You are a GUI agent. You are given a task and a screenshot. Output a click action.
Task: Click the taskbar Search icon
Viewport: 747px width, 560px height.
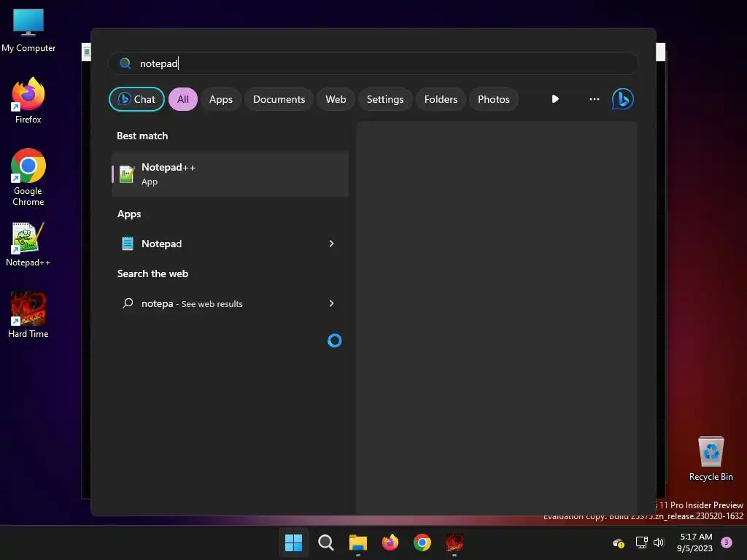[x=326, y=542]
